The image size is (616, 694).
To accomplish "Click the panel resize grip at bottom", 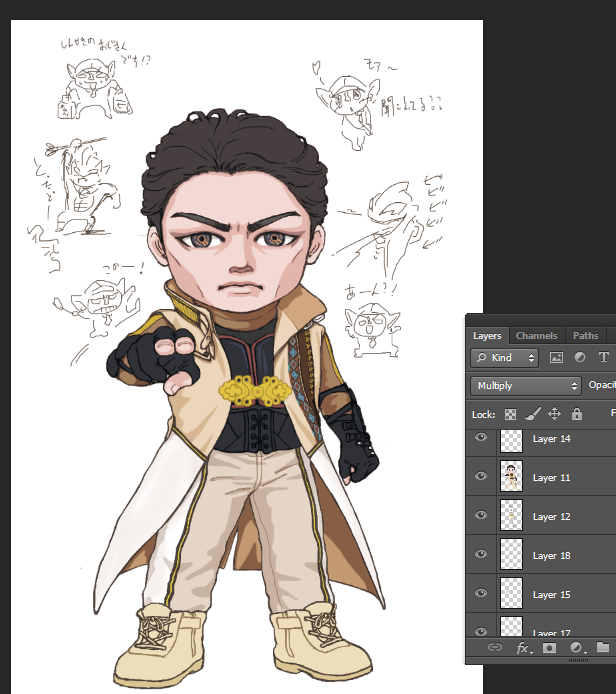I will pos(578,660).
